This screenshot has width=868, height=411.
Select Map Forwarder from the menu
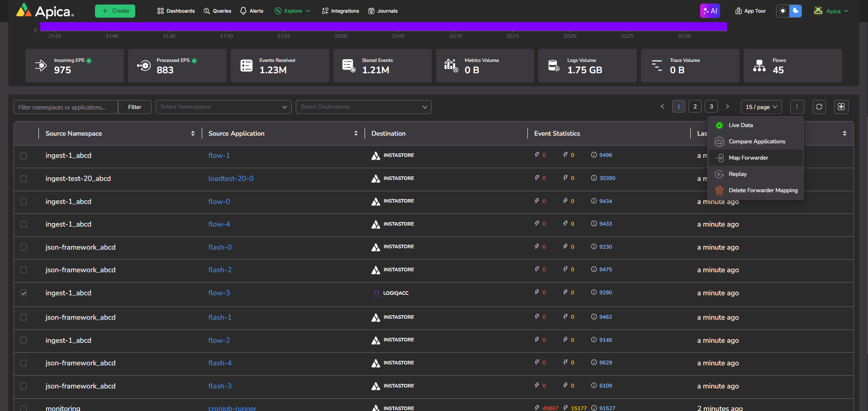(748, 158)
